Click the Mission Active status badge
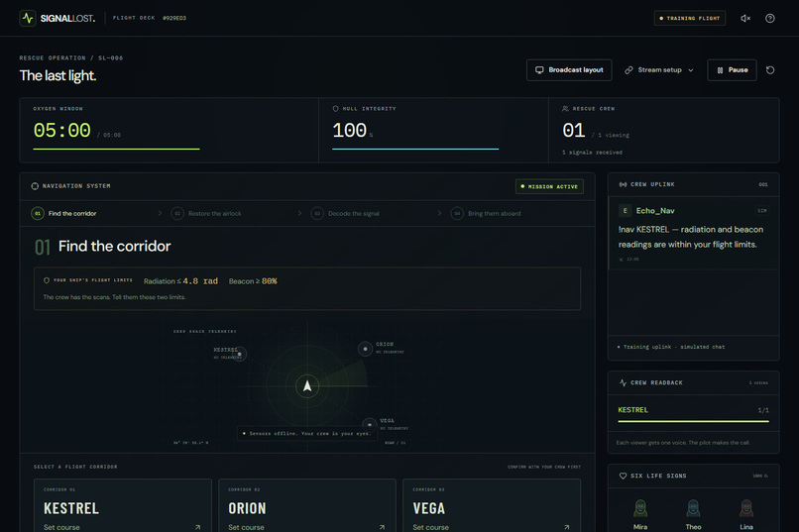This screenshot has width=799, height=532. (x=549, y=187)
